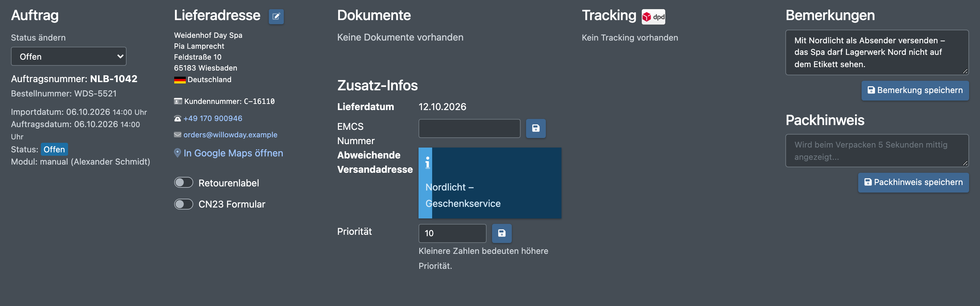
Task: Click Bestellnummer WDS-5521
Action: tap(64, 94)
